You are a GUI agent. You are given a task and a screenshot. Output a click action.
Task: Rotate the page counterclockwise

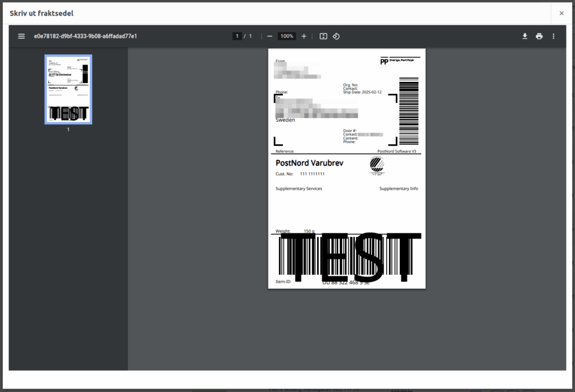click(x=336, y=36)
